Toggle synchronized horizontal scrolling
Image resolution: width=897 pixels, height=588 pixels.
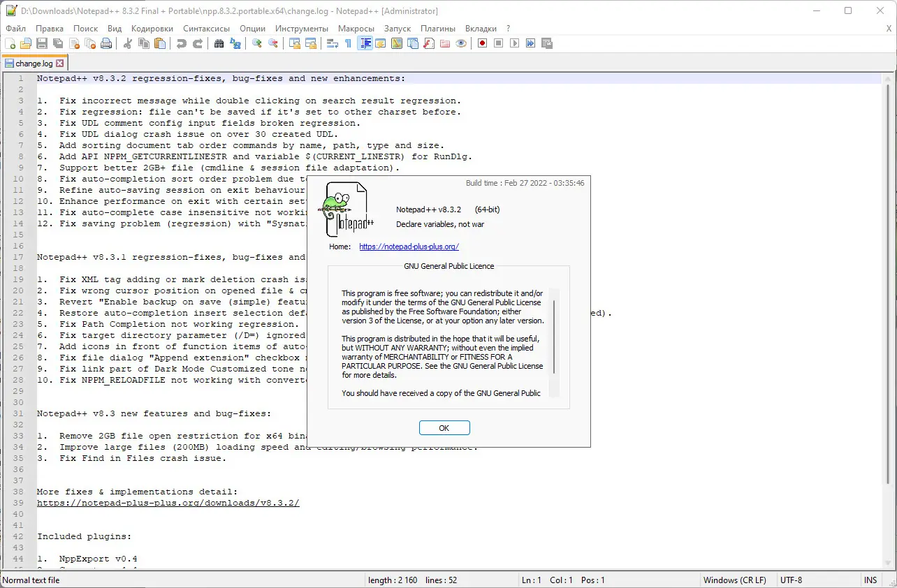pyautogui.click(x=311, y=43)
